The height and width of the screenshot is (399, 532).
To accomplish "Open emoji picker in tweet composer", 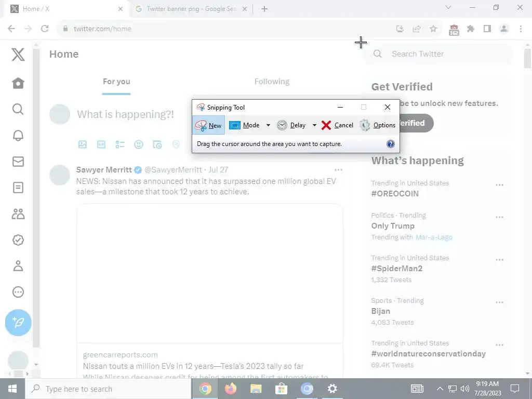I will pos(138,144).
